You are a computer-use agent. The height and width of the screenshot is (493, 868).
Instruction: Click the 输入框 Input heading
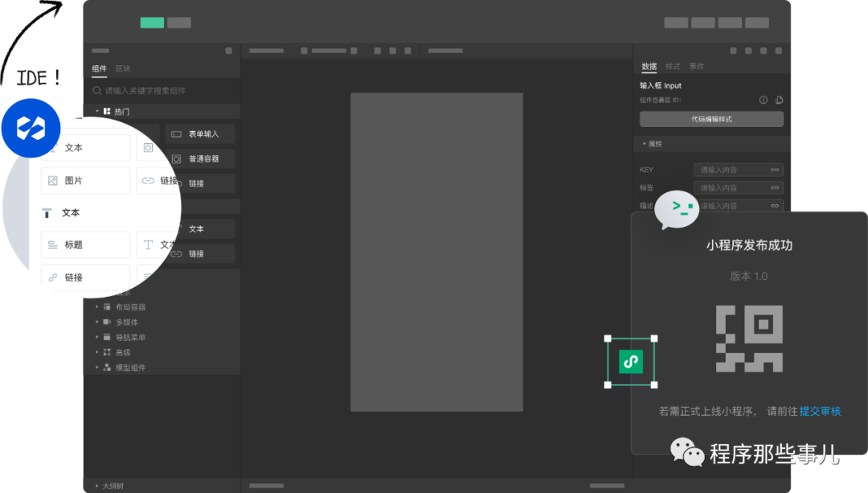[661, 85]
